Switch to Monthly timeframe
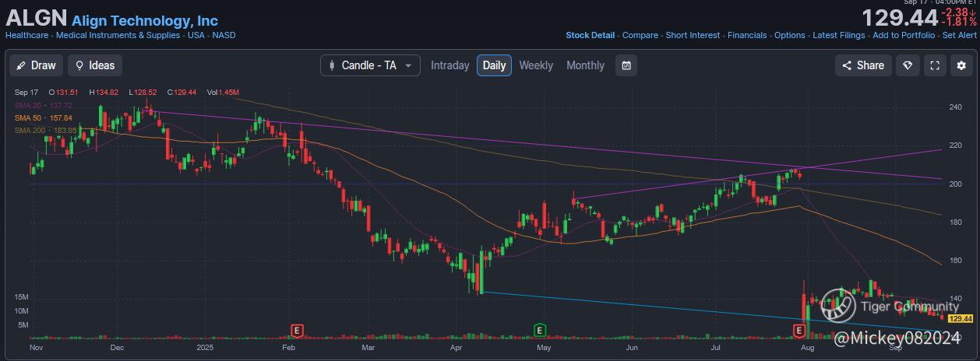 coord(585,65)
